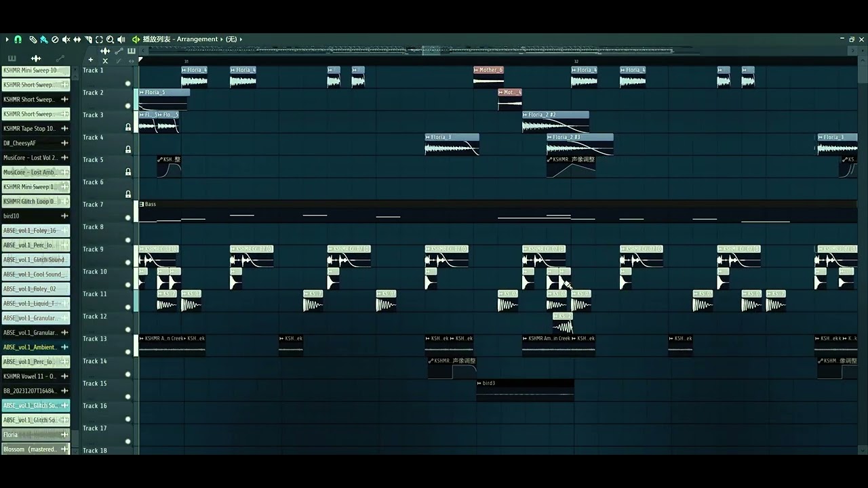Select MusiCore - Lost Vol 2 clip

coord(36,158)
